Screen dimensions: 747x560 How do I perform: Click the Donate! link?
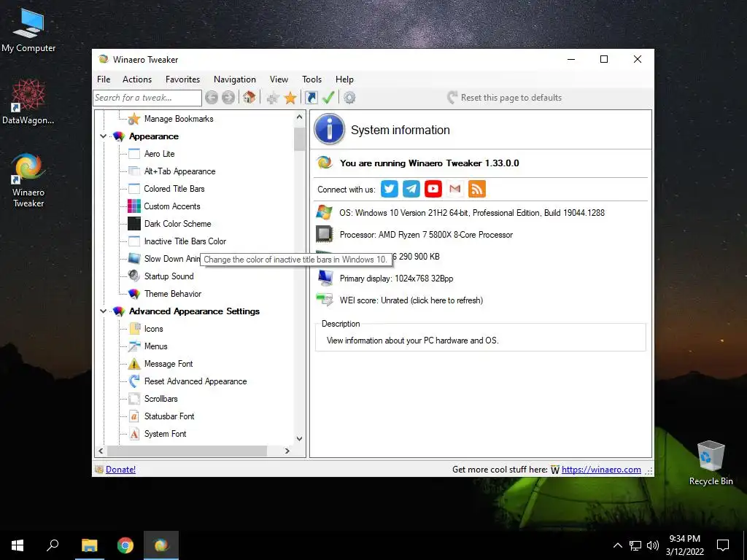click(x=120, y=470)
